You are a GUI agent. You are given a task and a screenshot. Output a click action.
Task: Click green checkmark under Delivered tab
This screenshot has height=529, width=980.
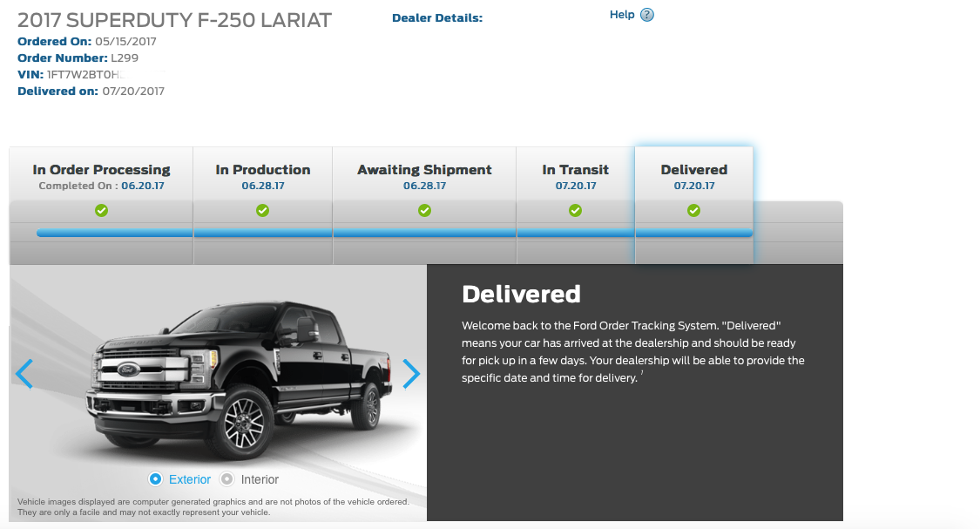click(x=693, y=211)
